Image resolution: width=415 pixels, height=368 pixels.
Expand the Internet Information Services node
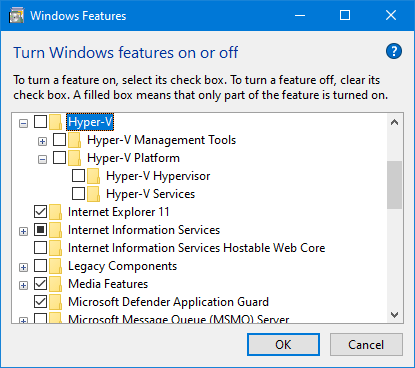[x=23, y=232]
